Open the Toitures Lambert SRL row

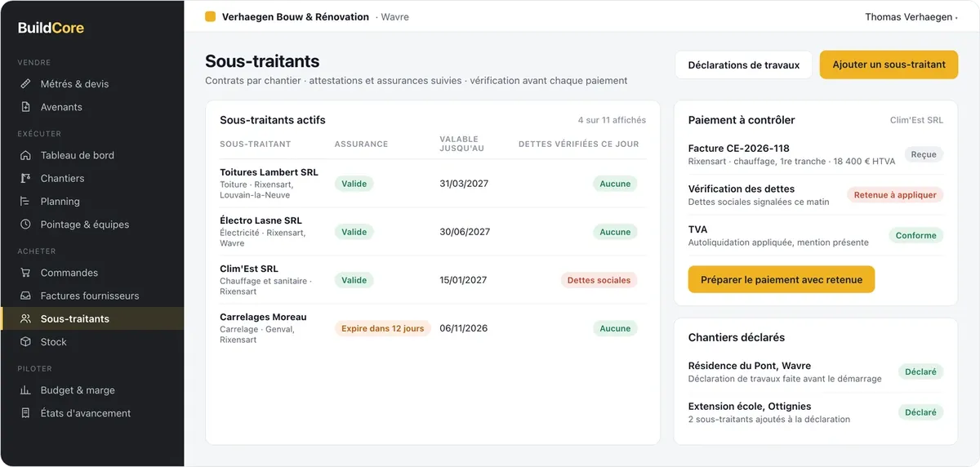point(433,184)
